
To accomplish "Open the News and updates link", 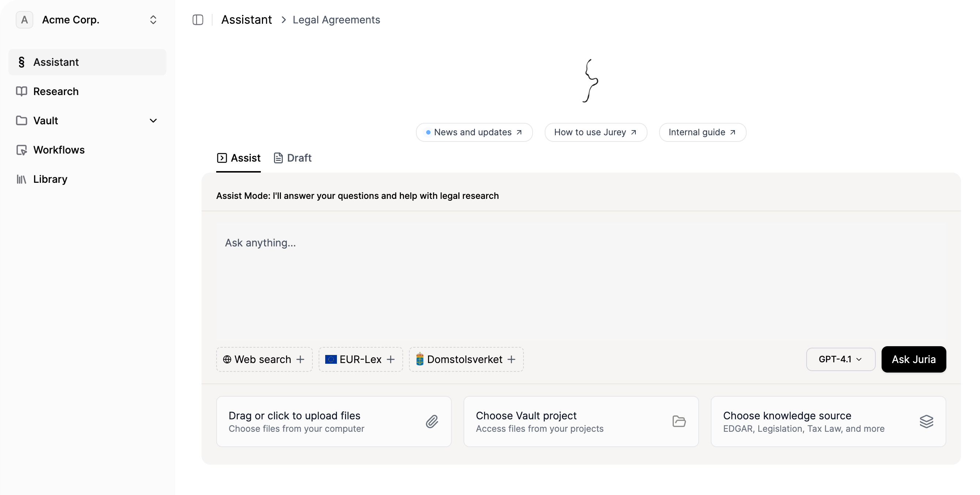I will (474, 132).
